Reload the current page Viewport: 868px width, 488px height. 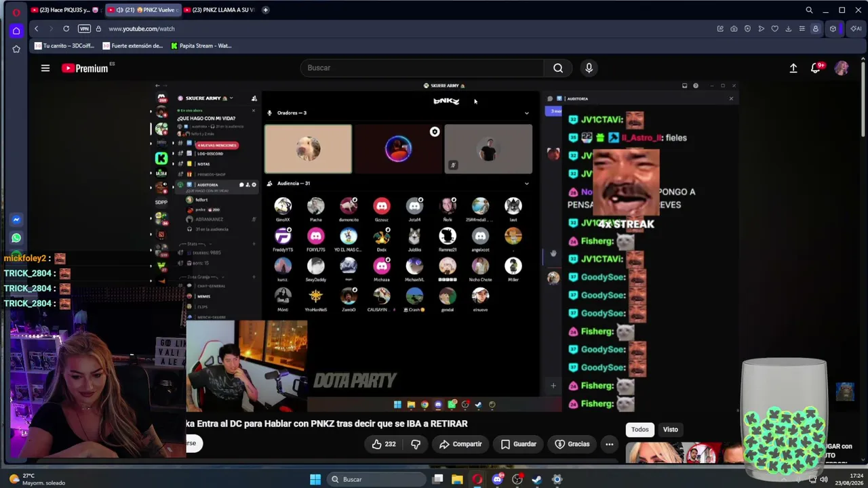point(66,28)
